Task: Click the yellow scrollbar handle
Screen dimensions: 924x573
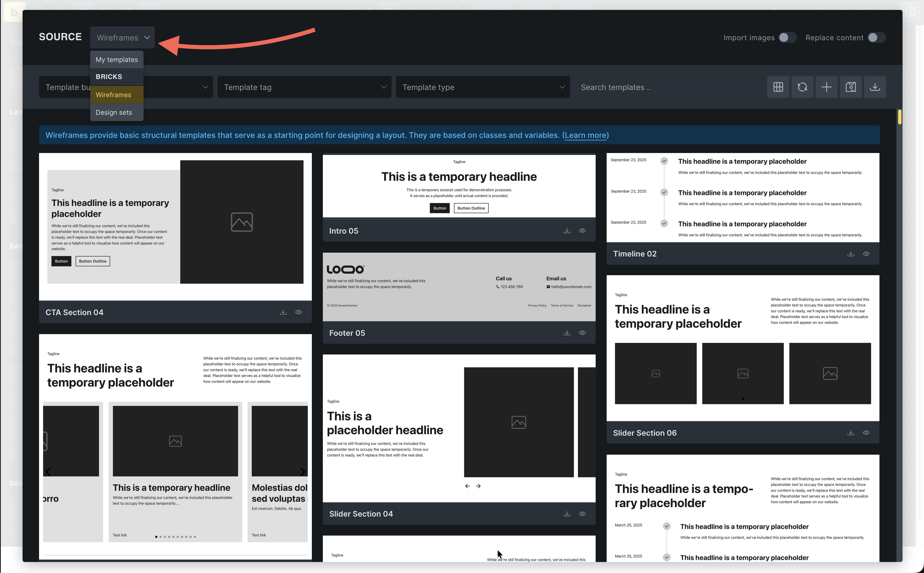Action: [899, 117]
